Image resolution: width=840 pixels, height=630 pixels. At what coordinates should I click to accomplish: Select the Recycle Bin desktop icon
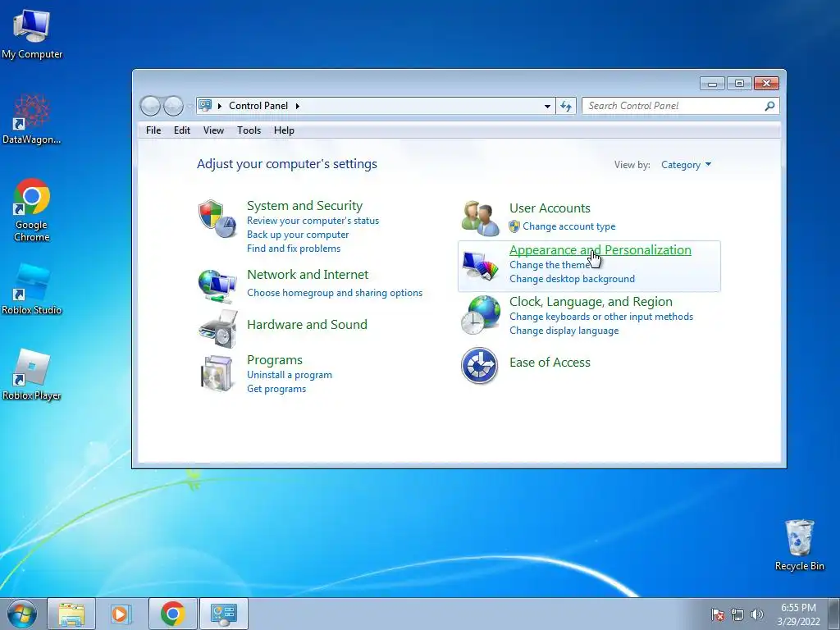pyautogui.click(x=799, y=545)
